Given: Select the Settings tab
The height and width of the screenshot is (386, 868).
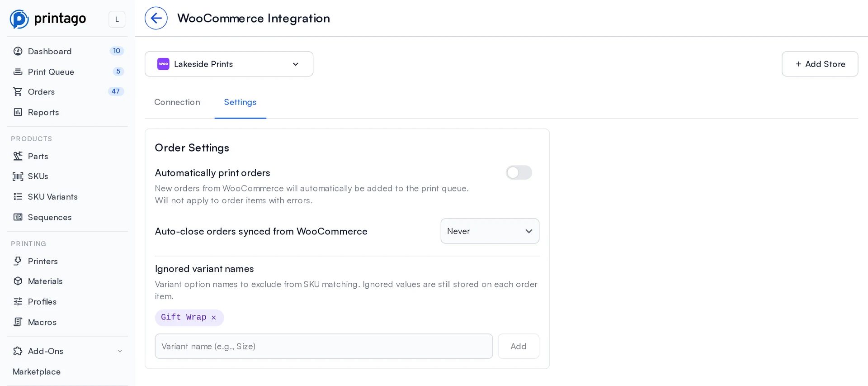Looking at the screenshot, I should [x=240, y=102].
